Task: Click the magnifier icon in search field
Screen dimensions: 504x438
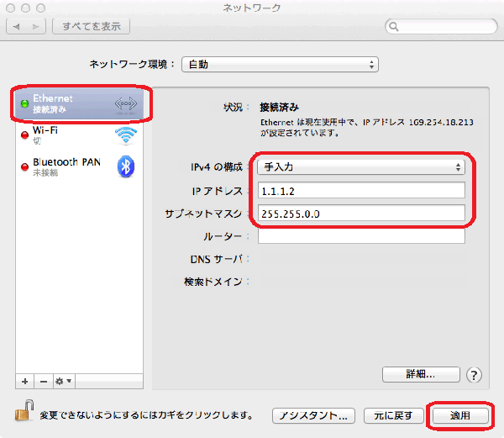Action: coord(394,26)
